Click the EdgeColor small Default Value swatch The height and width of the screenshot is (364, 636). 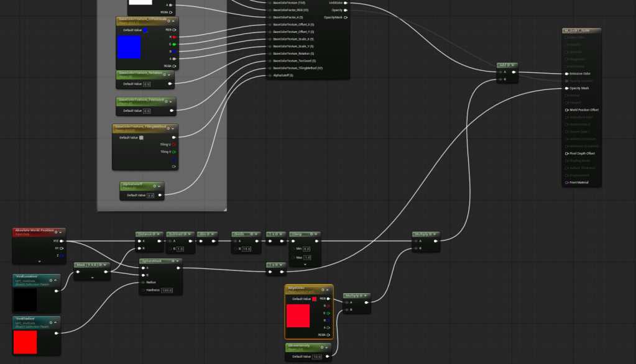click(x=314, y=299)
